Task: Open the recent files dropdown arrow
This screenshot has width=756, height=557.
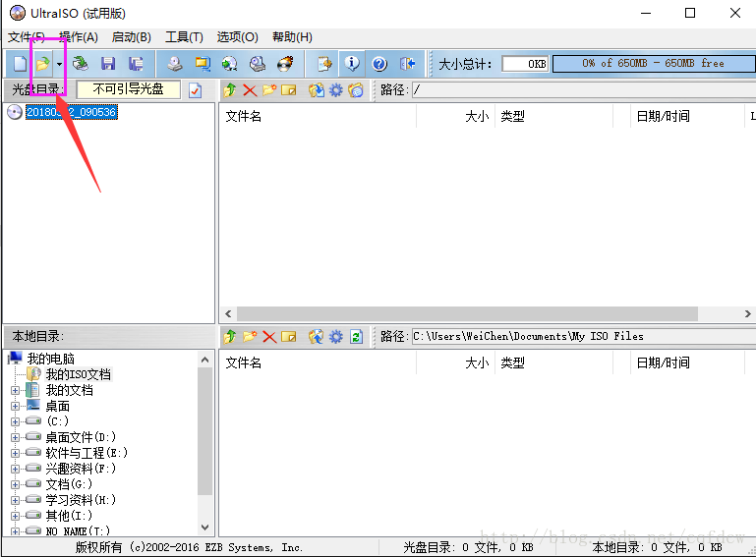Action: coord(59,64)
